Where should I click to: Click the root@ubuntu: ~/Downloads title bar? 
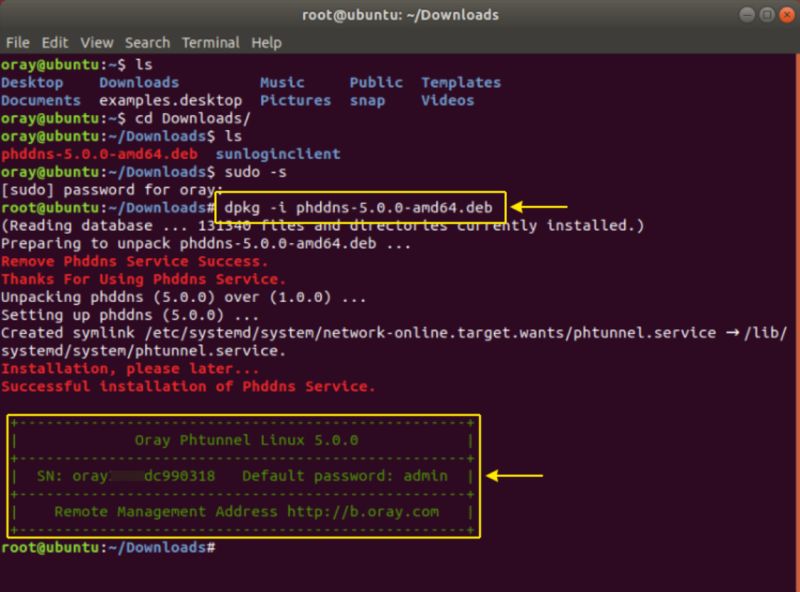click(400, 15)
